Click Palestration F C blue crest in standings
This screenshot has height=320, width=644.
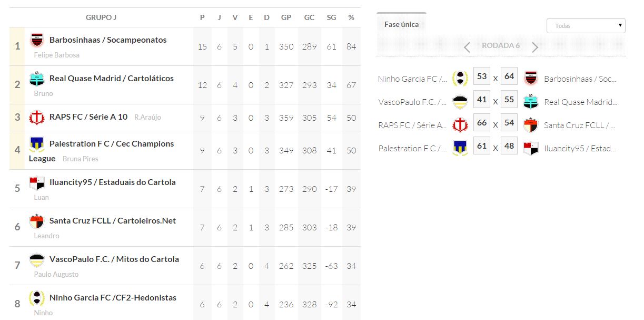pyautogui.click(x=36, y=144)
